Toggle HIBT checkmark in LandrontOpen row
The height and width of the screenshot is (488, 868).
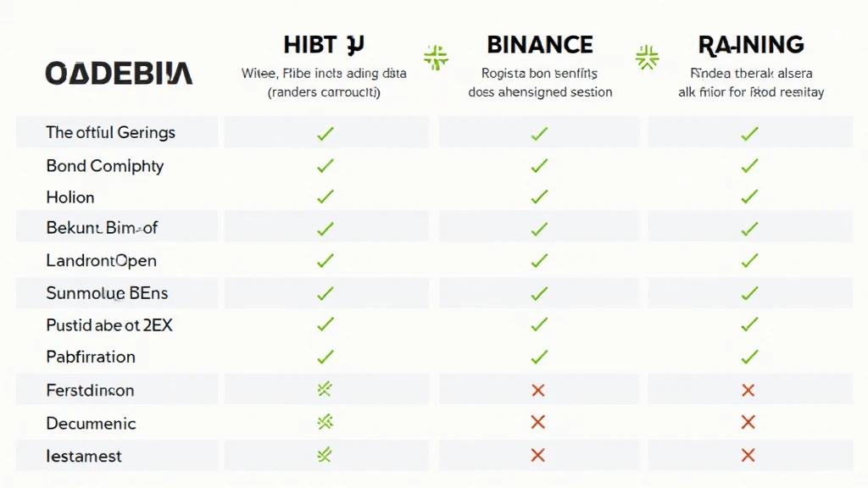click(325, 261)
